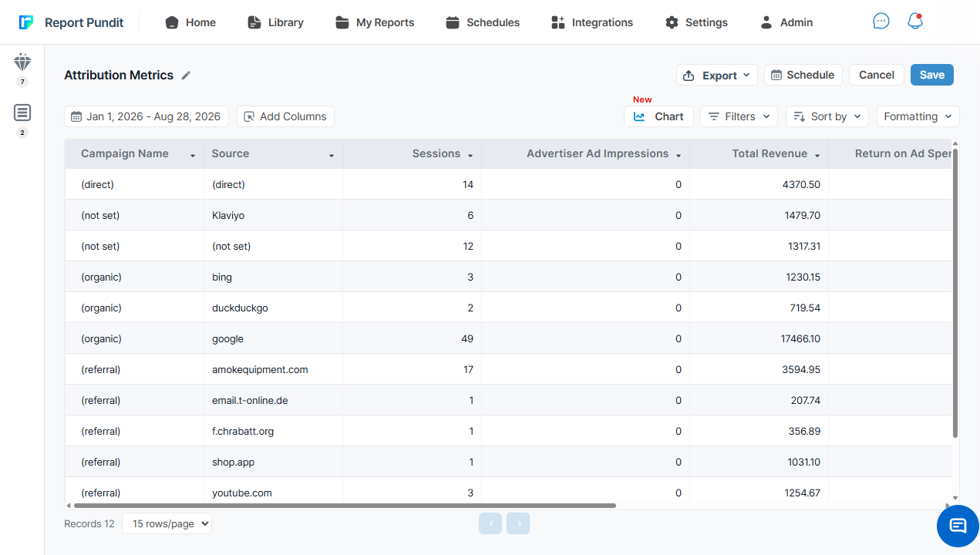
Task: Click sessions value 49
Action: pyautogui.click(x=466, y=338)
